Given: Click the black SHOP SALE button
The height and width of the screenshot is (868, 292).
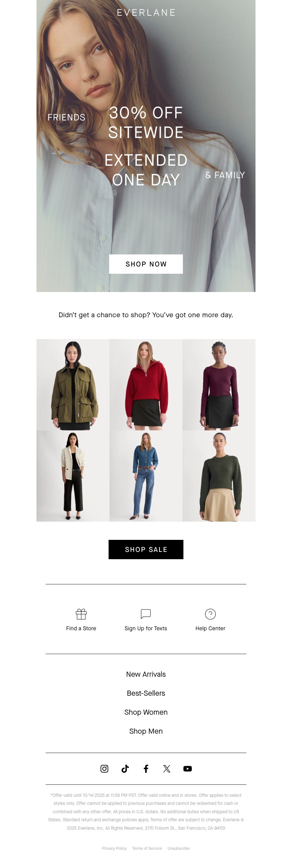Looking at the screenshot, I should click(x=146, y=549).
